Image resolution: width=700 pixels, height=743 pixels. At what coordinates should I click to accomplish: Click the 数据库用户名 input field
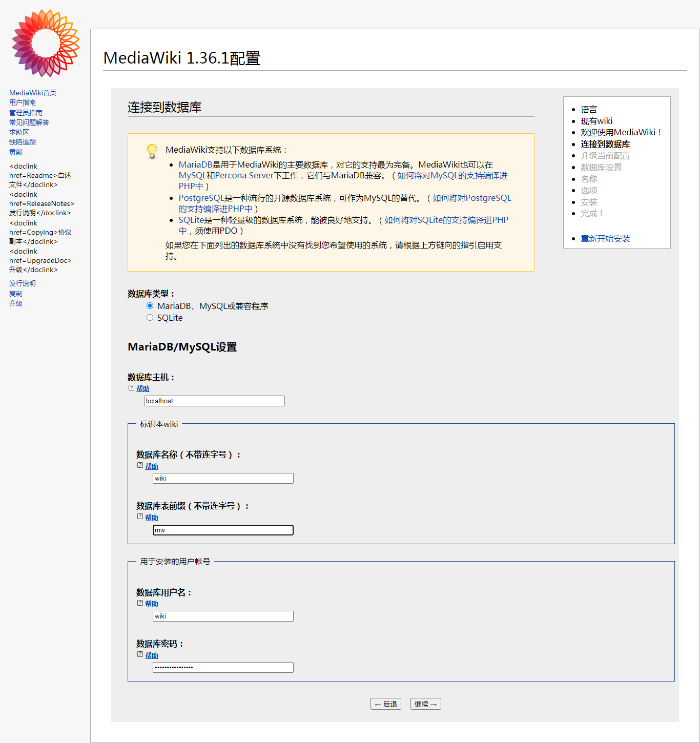coord(223,616)
